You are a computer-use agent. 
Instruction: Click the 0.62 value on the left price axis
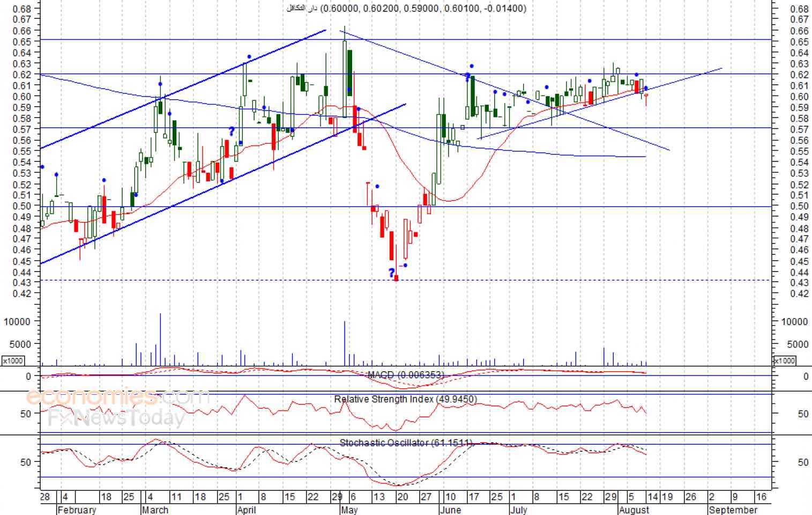click(21, 75)
